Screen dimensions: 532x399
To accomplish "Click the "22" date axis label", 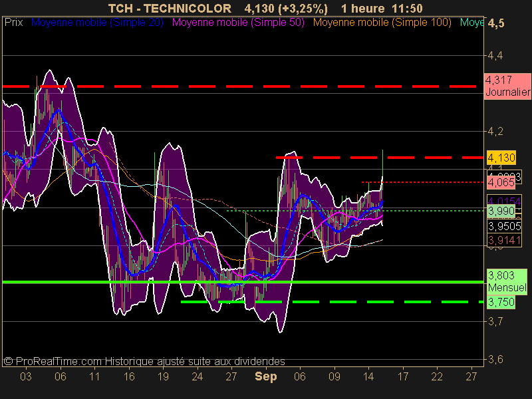I will pos(437,376).
